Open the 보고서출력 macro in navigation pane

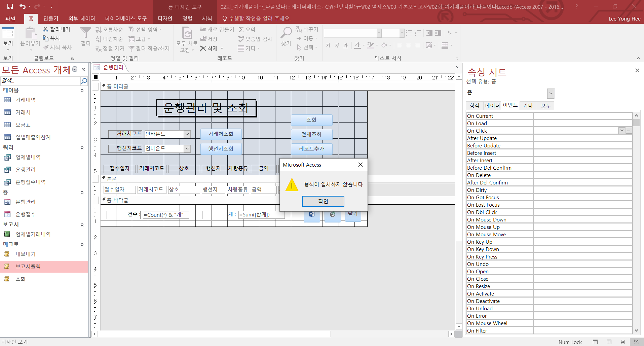(28, 267)
